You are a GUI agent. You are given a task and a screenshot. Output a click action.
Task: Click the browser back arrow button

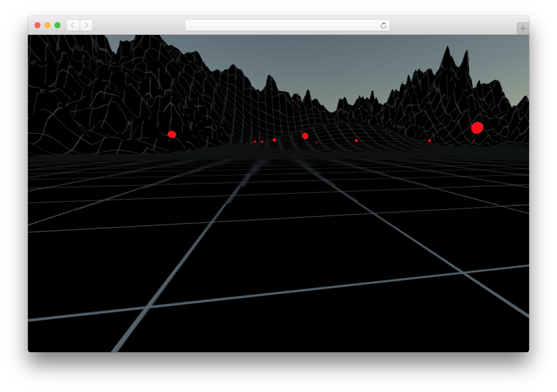coord(73,25)
